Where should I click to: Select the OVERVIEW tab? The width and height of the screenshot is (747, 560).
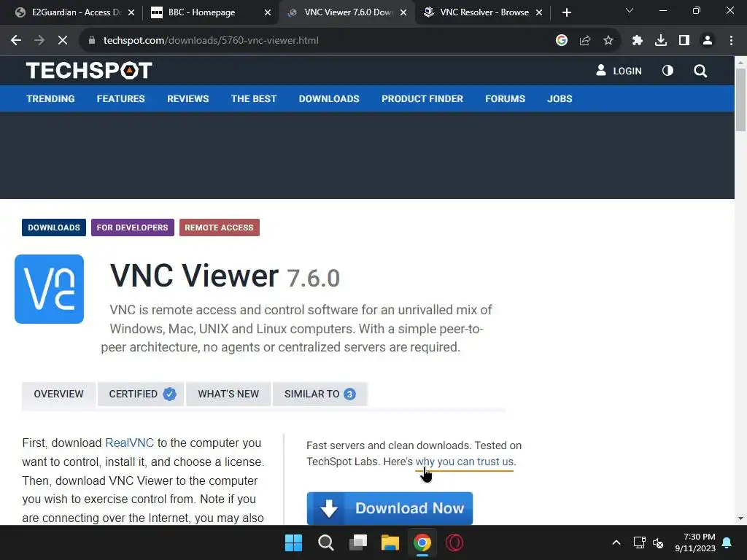click(x=58, y=394)
